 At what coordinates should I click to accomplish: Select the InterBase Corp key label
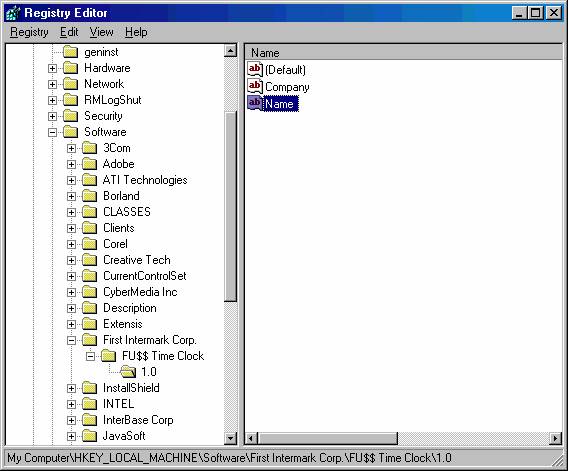(x=138, y=420)
